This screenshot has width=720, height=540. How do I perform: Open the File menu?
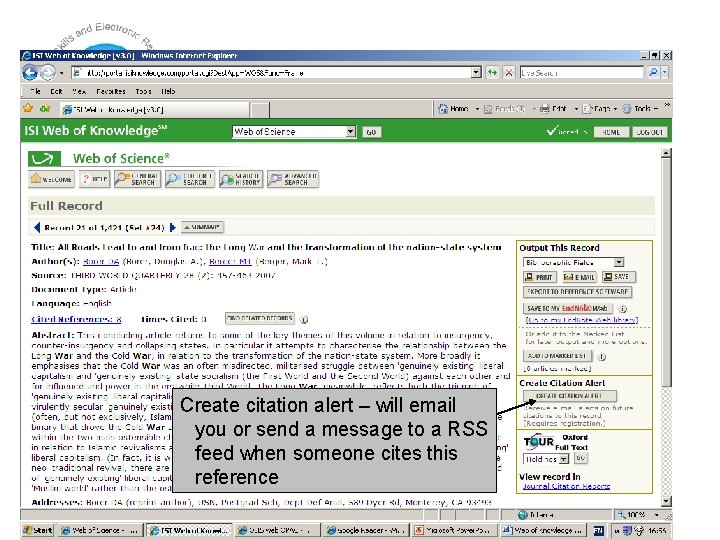(x=35, y=91)
